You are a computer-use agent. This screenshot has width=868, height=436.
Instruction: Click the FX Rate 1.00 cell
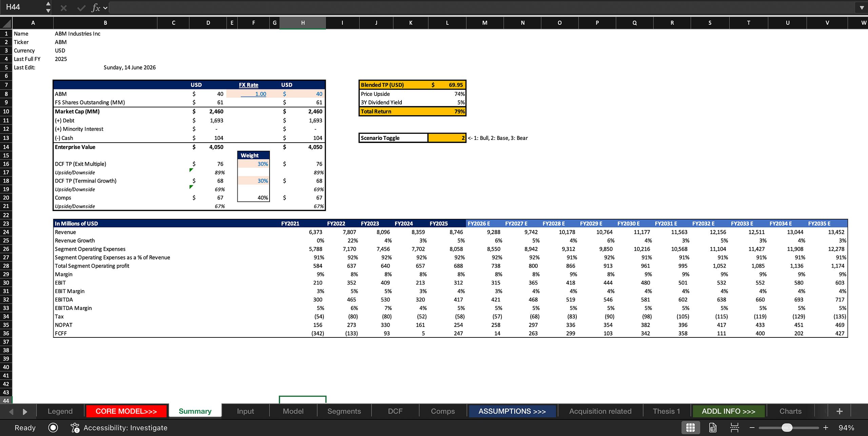coord(254,94)
